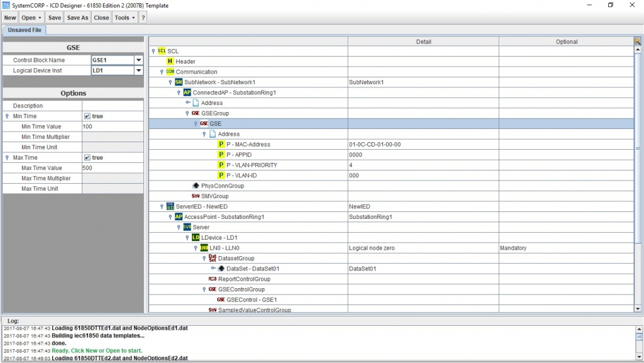
Task: Click the SubNetwork SN icon
Action: pos(178,82)
